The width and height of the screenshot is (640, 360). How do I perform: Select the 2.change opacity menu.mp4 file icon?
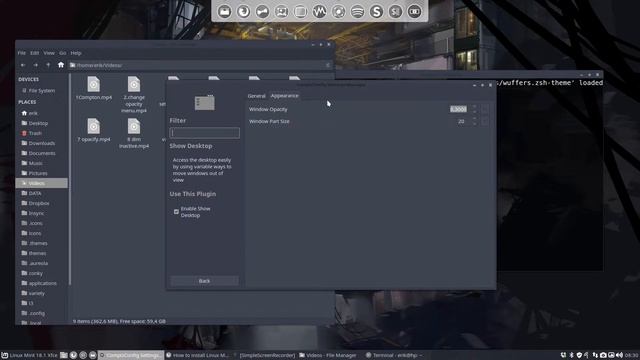[x=134, y=84]
